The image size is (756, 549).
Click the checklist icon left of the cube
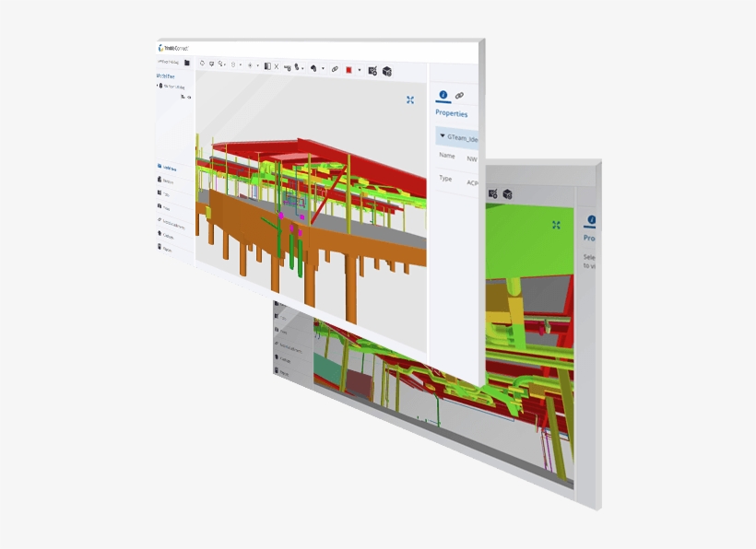pos(372,70)
